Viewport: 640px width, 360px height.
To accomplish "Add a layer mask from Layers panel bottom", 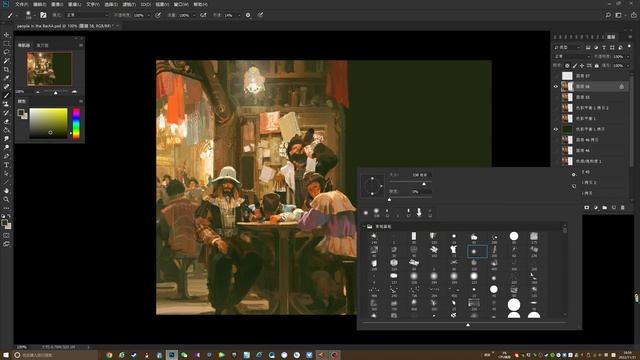I will click(587, 207).
